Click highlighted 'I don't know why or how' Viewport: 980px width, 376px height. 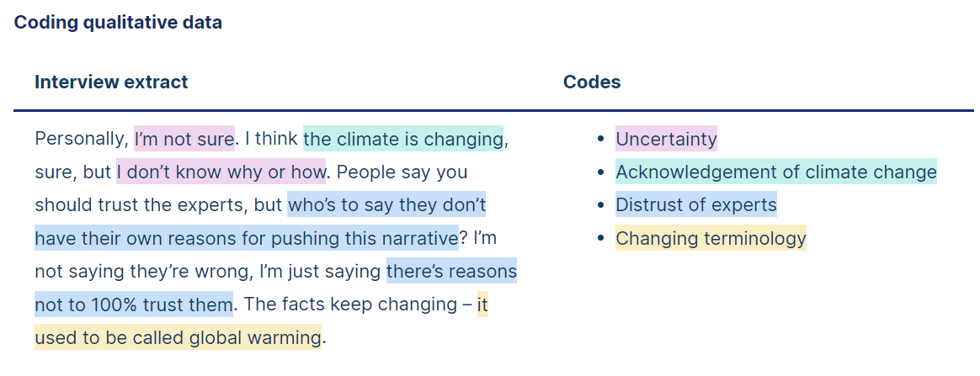[221, 171]
